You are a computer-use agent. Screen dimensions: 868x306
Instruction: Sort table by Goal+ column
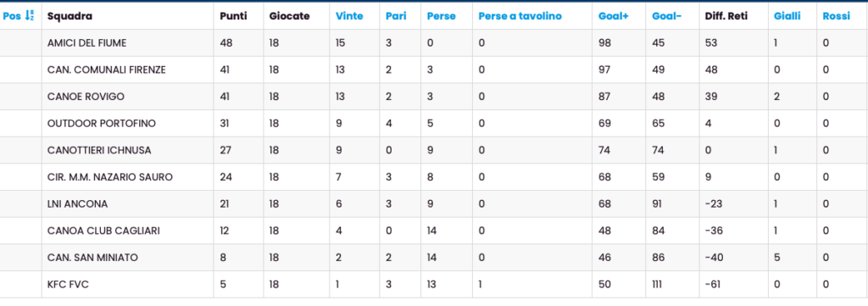(x=614, y=16)
